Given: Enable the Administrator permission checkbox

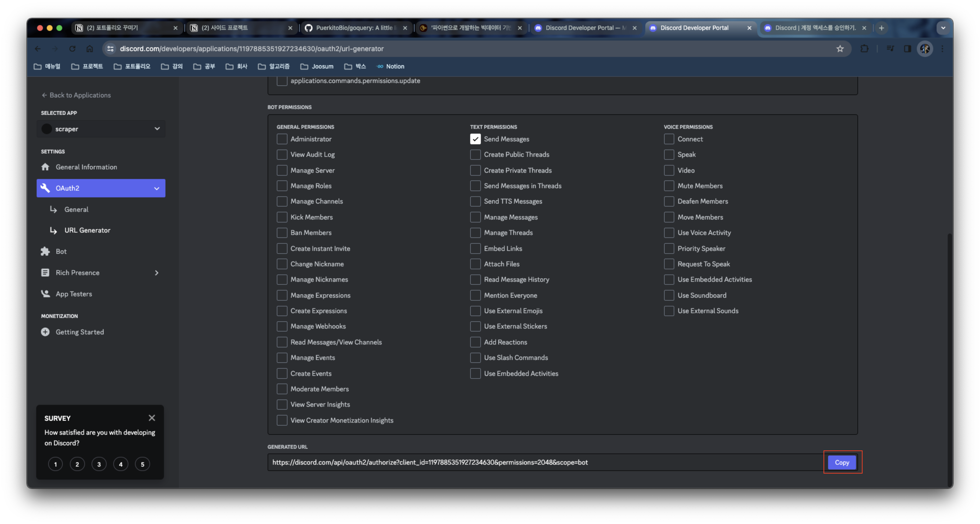Looking at the screenshot, I should [282, 139].
